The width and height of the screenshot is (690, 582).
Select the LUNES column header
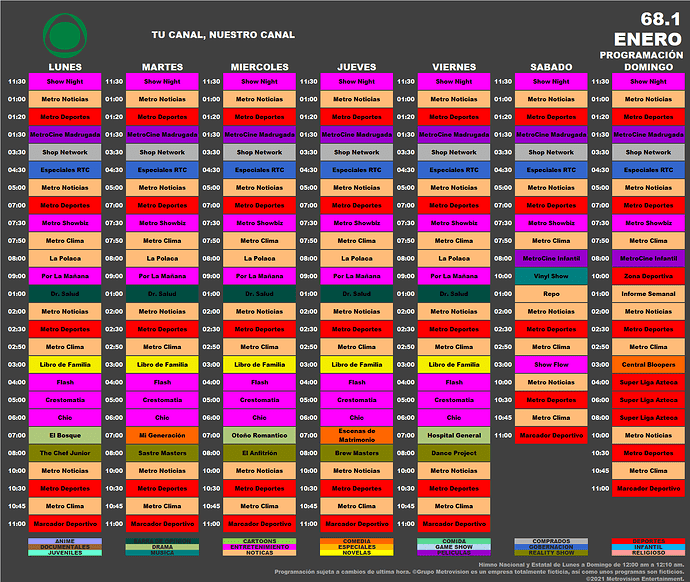click(65, 67)
